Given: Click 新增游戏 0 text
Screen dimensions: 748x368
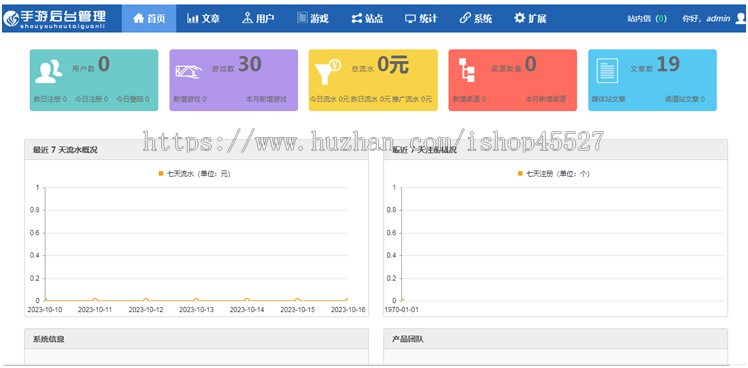Looking at the screenshot, I should point(190,99).
